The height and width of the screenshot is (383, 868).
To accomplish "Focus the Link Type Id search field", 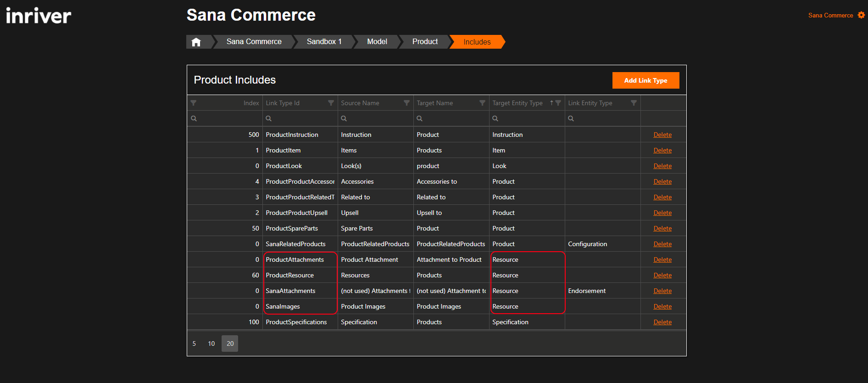I will 300,118.
